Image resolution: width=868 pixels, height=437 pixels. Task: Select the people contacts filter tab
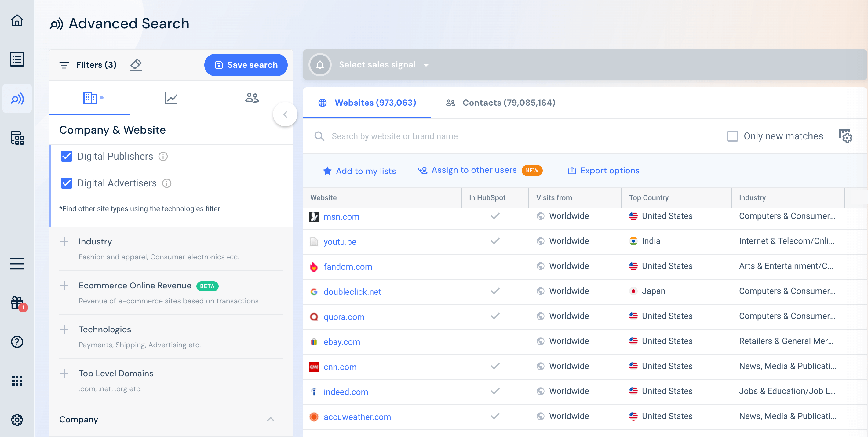tap(252, 98)
